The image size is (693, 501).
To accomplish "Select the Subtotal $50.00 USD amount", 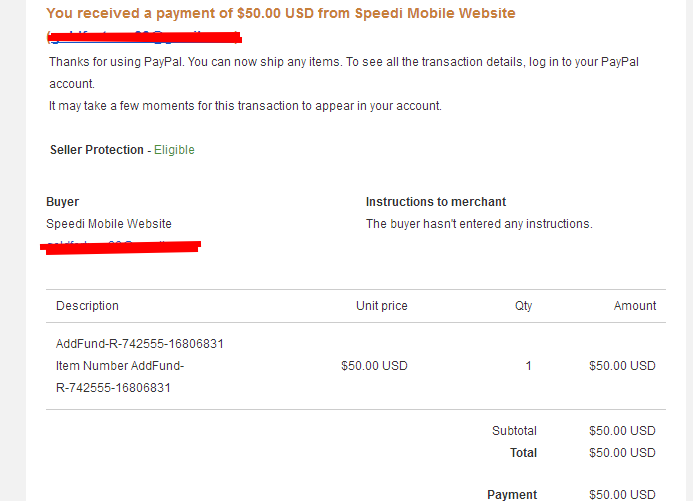I will pyautogui.click(x=622, y=431).
